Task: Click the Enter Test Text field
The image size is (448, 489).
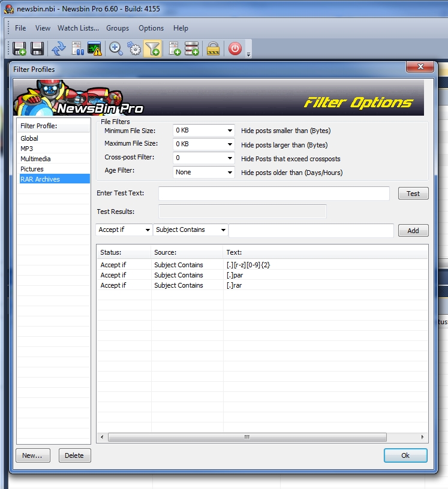Action: [x=274, y=194]
